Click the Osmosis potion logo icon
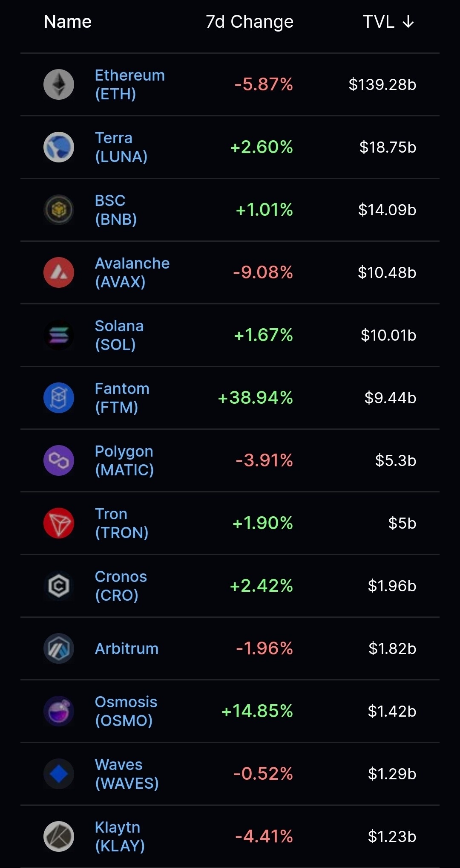 [x=59, y=711]
